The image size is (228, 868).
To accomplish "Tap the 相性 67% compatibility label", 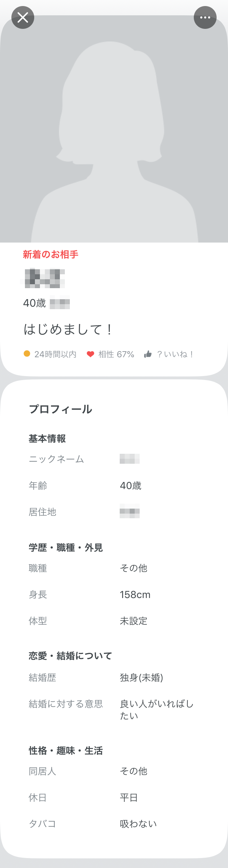I will (x=116, y=354).
